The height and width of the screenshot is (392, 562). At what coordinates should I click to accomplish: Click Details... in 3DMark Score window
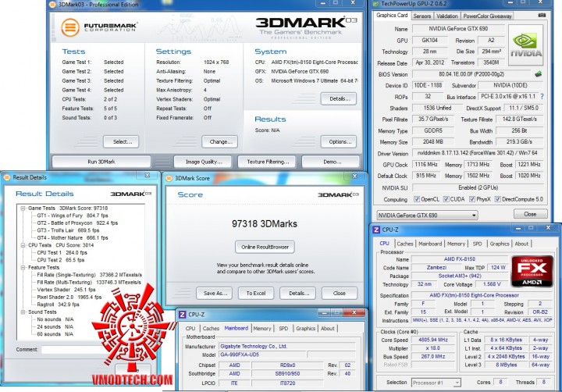coord(298,294)
